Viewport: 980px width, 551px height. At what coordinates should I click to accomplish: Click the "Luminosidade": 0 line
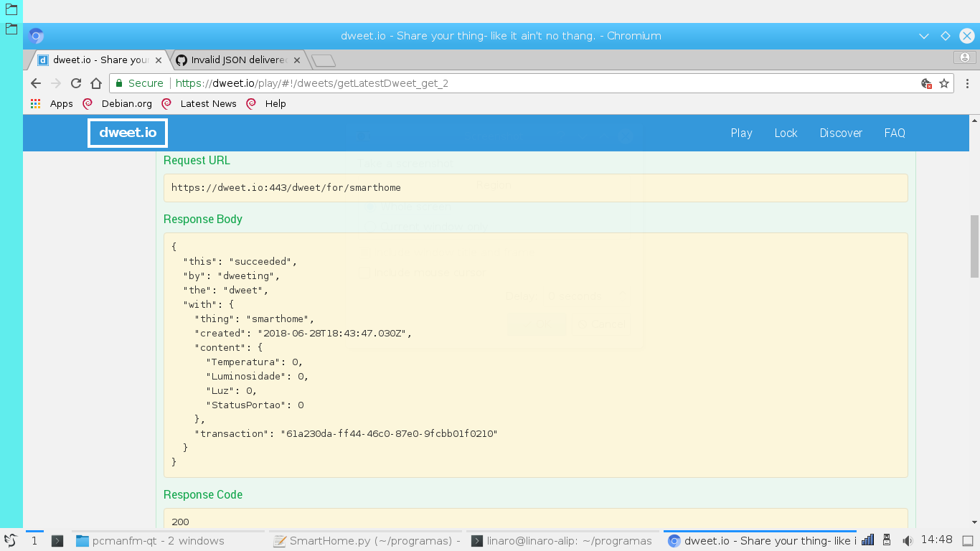pos(257,376)
